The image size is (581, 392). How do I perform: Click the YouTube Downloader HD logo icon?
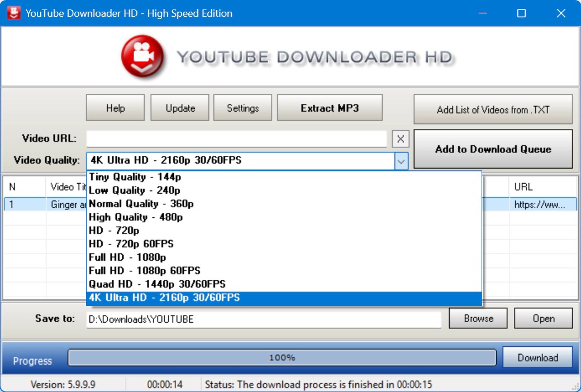(142, 56)
